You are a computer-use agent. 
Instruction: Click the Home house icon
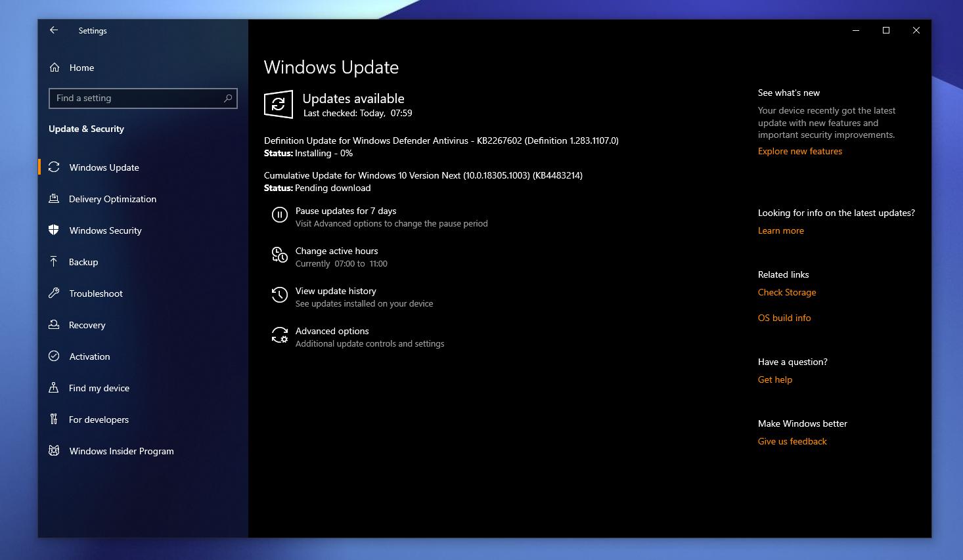(55, 68)
